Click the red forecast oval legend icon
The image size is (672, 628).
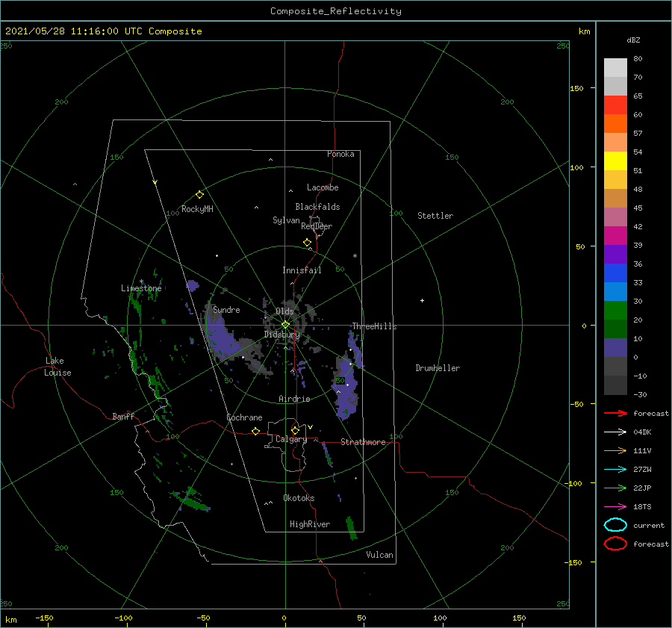tap(615, 544)
